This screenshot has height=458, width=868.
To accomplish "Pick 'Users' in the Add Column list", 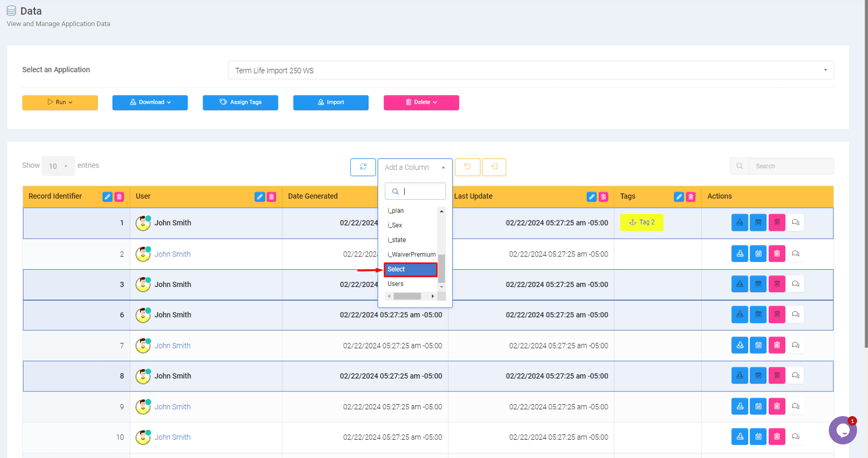I will 396,284.
